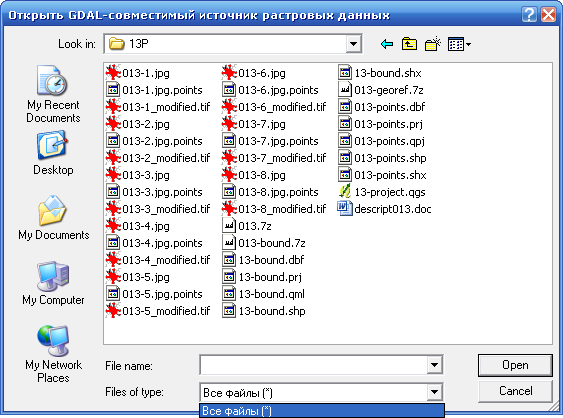This screenshot has width=563, height=418.
Task: Create a new folder icon
Action: coord(433,44)
